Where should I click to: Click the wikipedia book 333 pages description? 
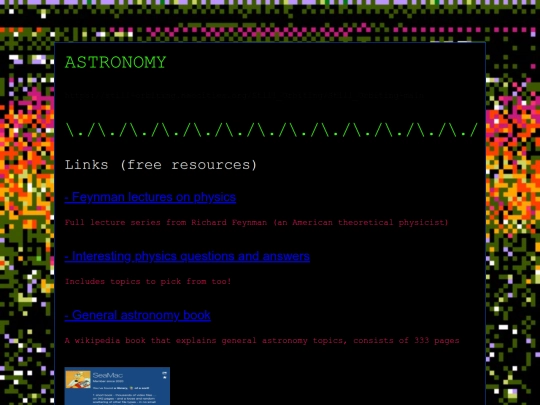point(262,341)
